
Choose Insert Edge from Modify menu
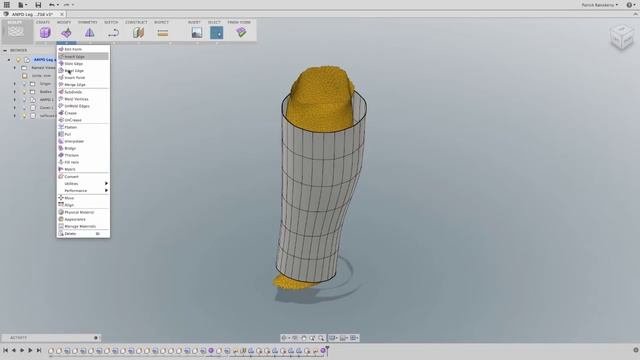click(83, 56)
